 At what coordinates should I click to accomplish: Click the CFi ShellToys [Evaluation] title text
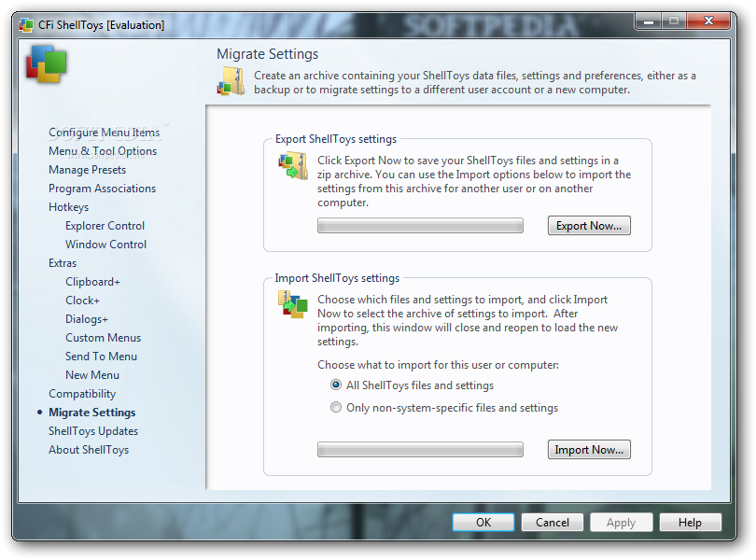tap(101, 25)
